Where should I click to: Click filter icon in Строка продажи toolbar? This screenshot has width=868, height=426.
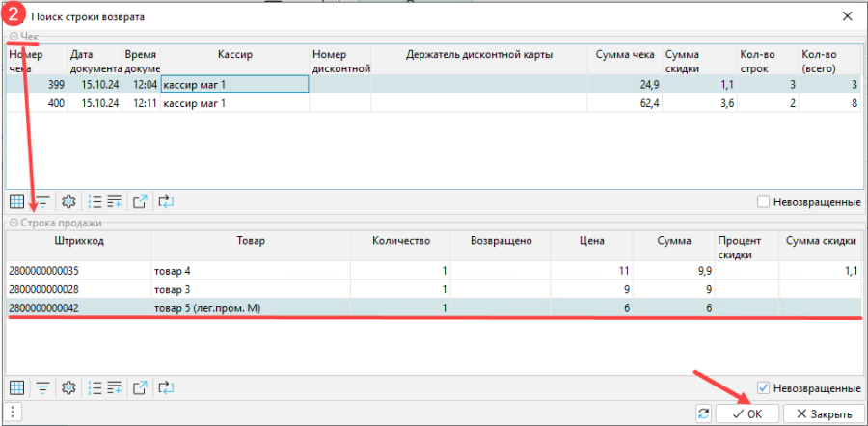[42, 387]
